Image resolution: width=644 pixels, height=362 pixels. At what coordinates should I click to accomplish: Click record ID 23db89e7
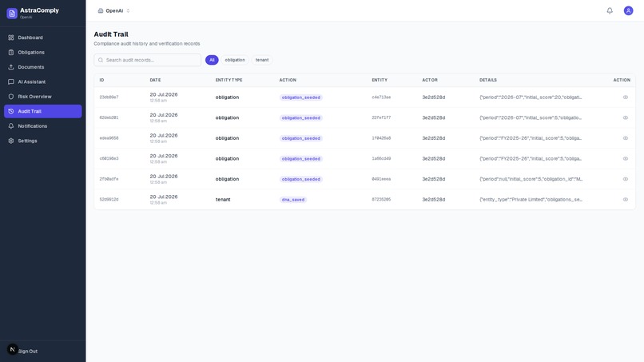[x=109, y=97]
